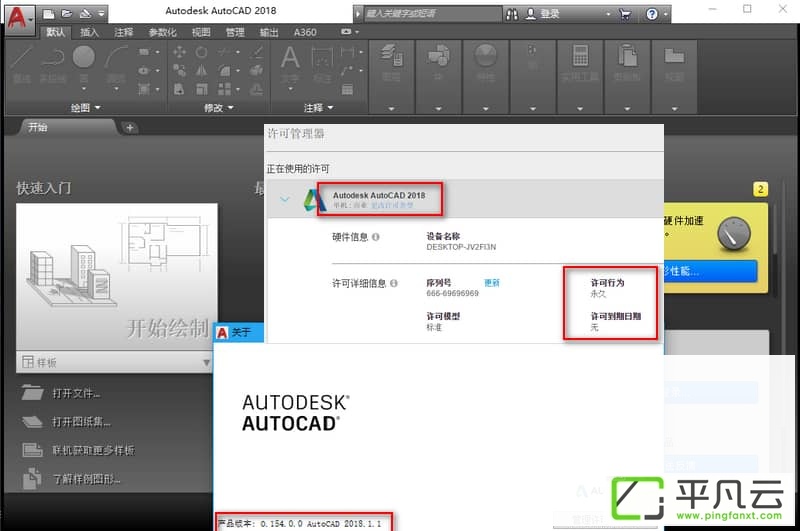
Task: Select the Move tool in Modify panel
Action: coord(179,52)
